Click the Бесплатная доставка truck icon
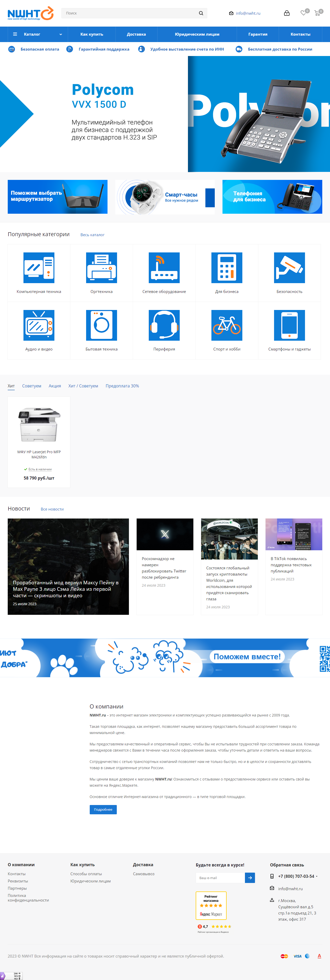This screenshot has width=330, height=980. point(239,49)
